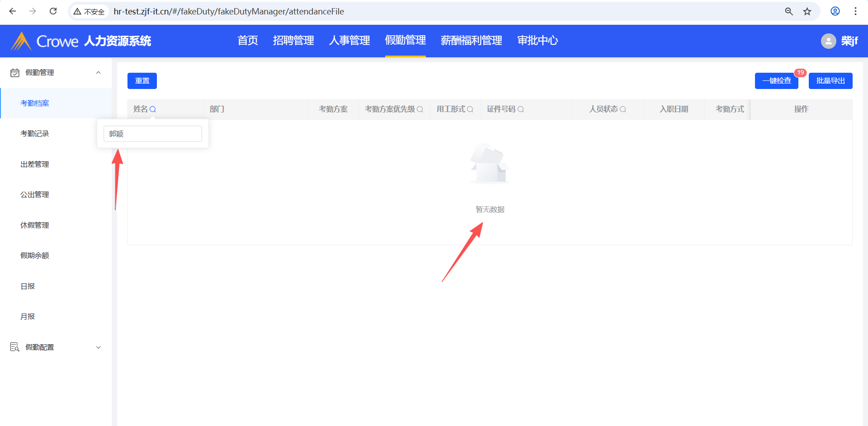Screen dimensions: 868x426
Task: Reload the page with refresh icon
Action: pos(53,11)
